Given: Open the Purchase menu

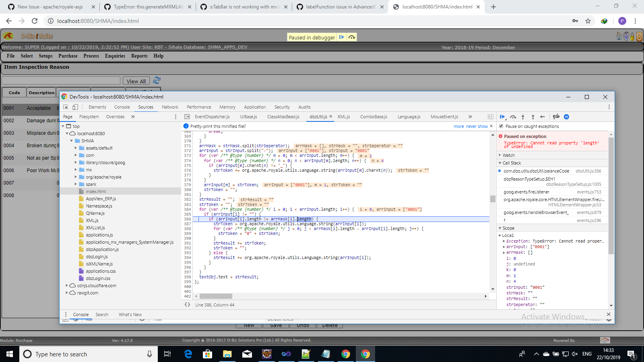Looking at the screenshot, I should click(x=68, y=56).
